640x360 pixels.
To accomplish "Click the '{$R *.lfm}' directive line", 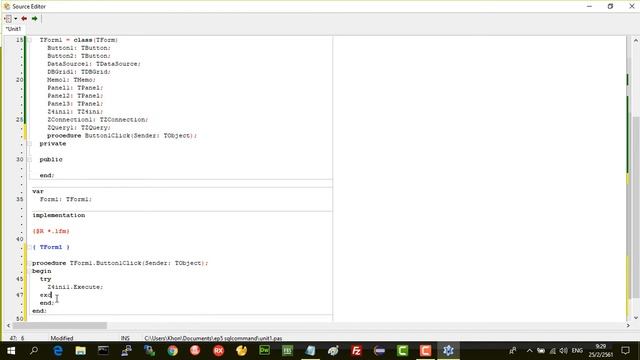I will pyautogui.click(x=51, y=231).
